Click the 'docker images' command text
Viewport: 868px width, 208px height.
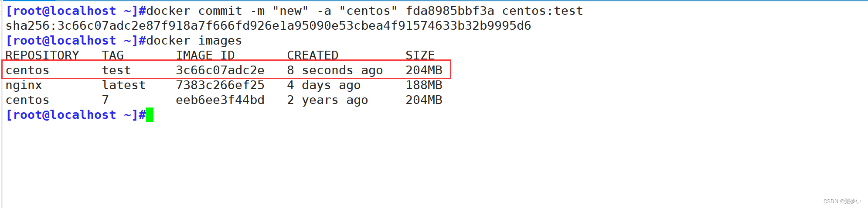[194, 41]
